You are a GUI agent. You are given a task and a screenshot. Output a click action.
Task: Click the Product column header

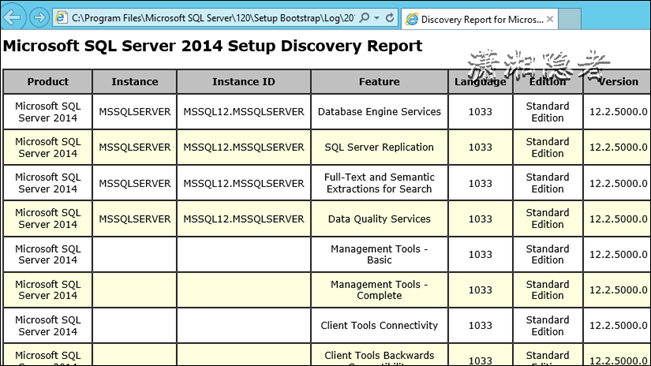tap(48, 81)
